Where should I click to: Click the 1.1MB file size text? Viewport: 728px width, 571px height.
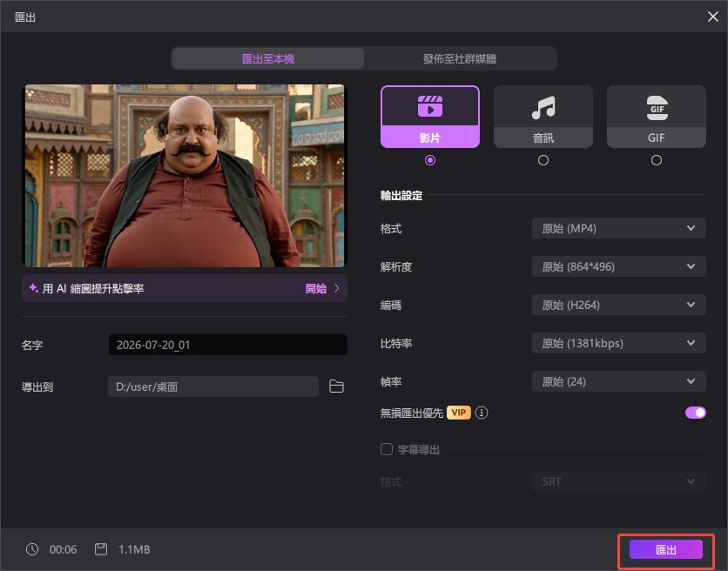(x=134, y=549)
